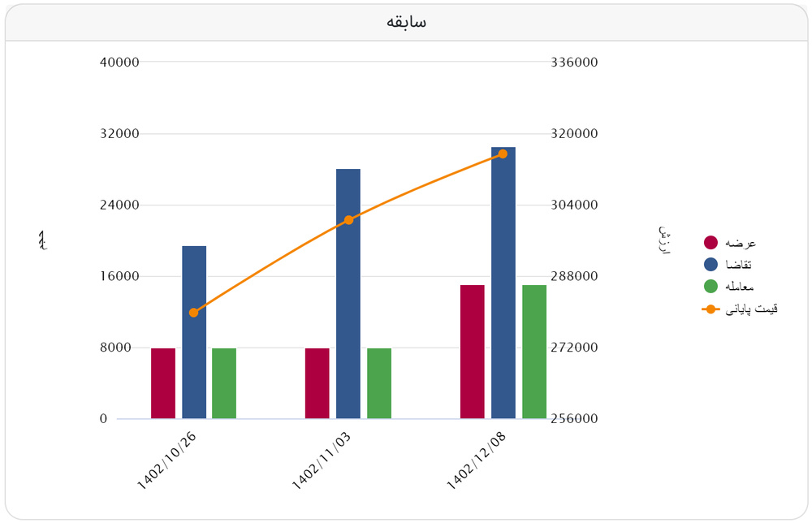Click the red عرضه bar for 1402/12/08
Viewport: 812px width, 523px height.
(x=472, y=352)
